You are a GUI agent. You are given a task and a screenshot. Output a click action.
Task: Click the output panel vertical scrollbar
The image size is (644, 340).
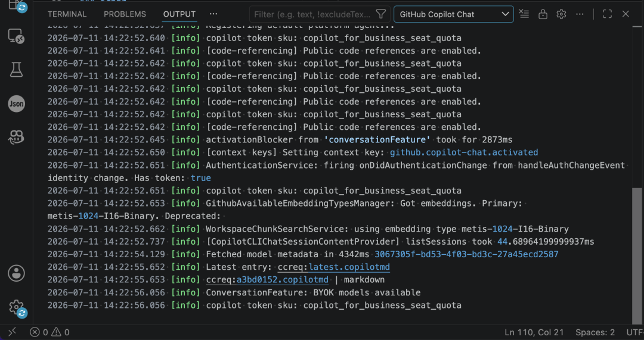(x=637, y=255)
